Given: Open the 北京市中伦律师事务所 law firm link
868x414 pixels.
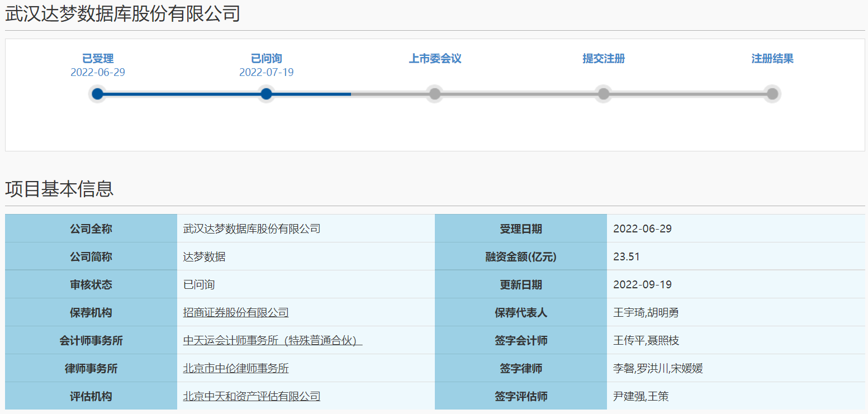Looking at the screenshot, I should coord(236,368).
